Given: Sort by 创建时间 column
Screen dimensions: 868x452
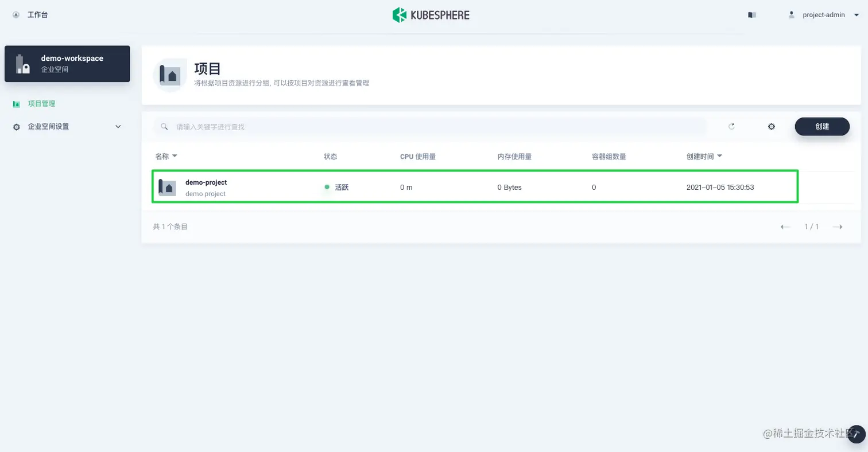Looking at the screenshot, I should (704, 157).
